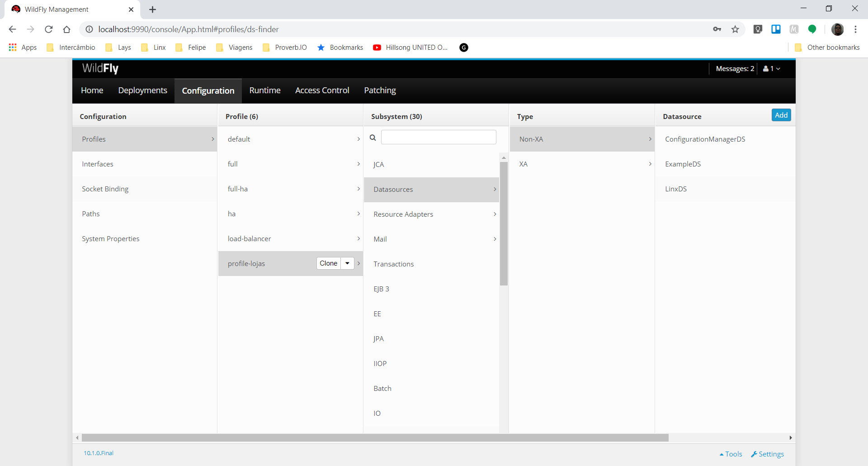Select the JCA subsystem
This screenshot has height=466, width=868.
pyautogui.click(x=431, y=164)
